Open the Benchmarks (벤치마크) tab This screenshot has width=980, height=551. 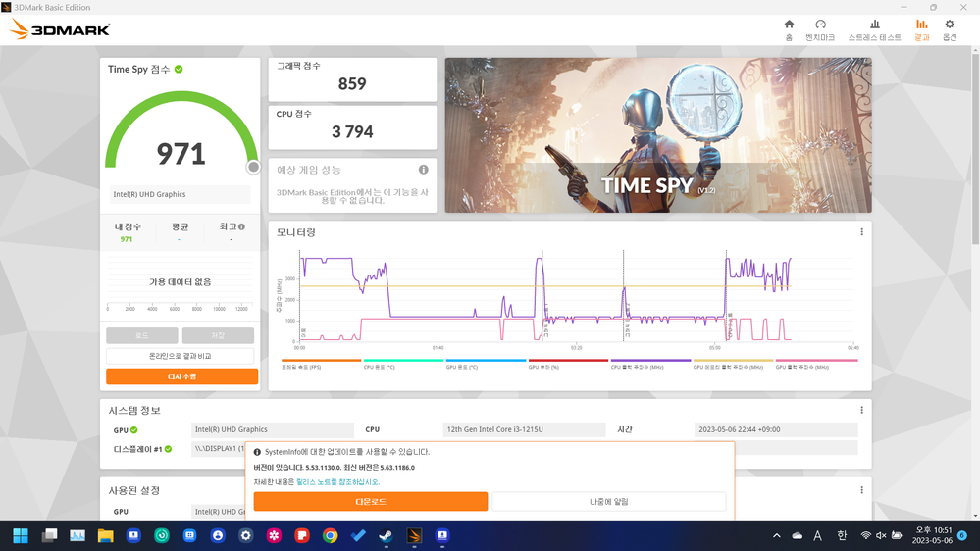tap(820, 29)
